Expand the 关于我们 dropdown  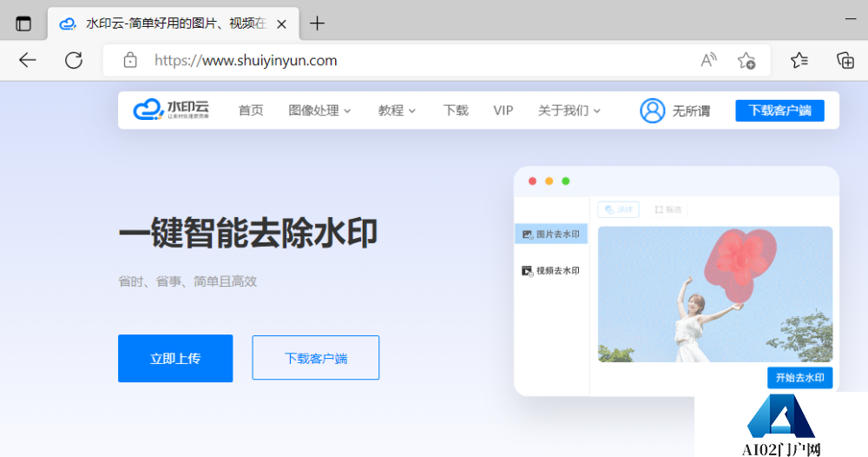pyautogui.click(x=569, y=110)
